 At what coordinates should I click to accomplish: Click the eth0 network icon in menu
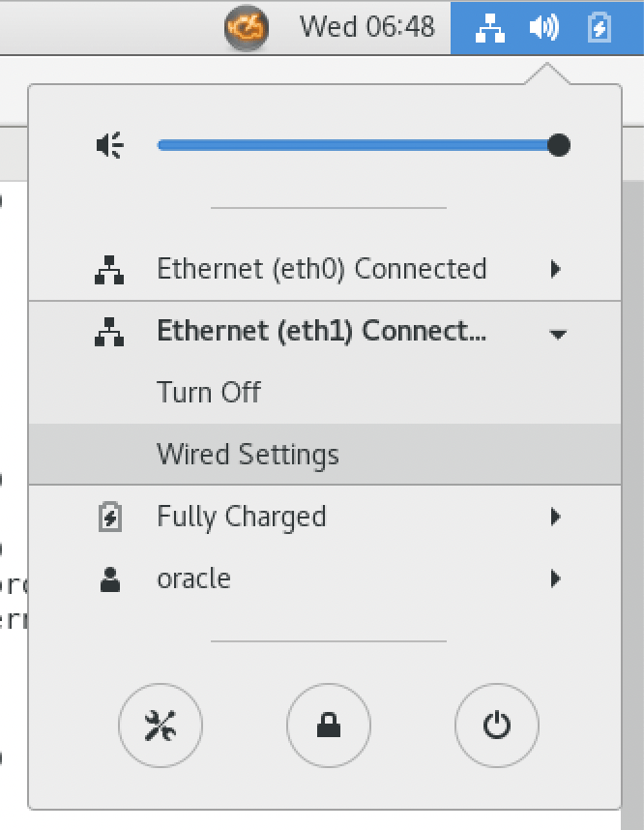[x=109, y=270]
